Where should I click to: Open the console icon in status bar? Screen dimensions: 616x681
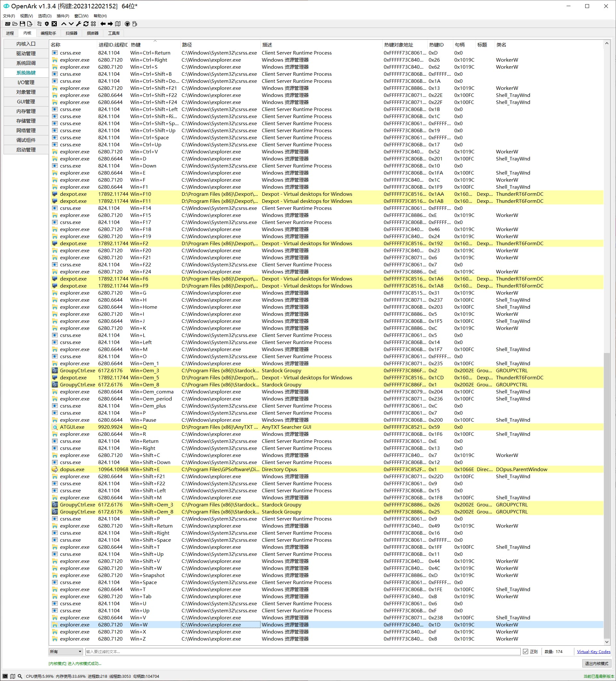[x=5, y=676]
